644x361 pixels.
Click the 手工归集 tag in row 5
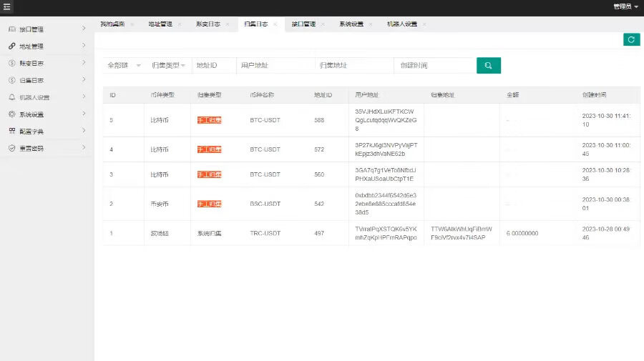(x=209, y=120)
